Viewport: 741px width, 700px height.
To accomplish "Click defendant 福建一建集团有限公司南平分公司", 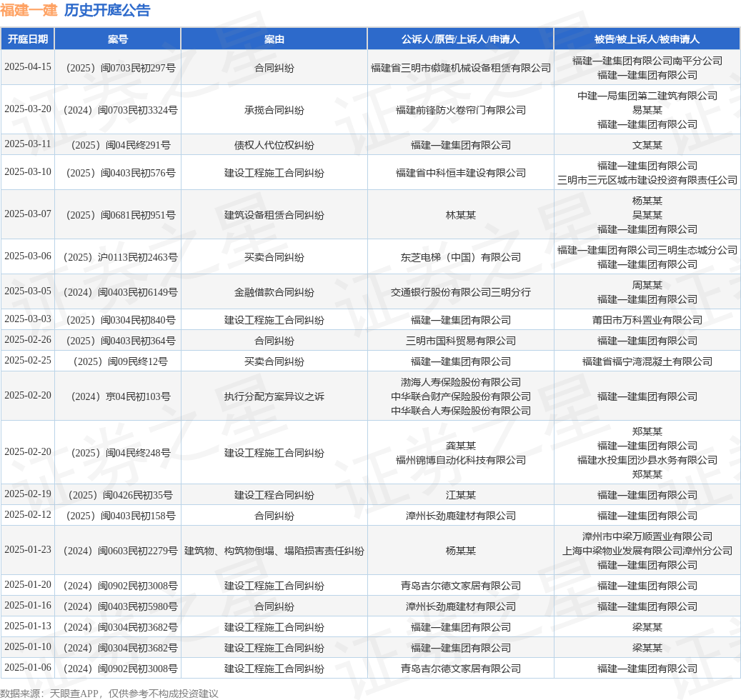I will click(647, 61).
